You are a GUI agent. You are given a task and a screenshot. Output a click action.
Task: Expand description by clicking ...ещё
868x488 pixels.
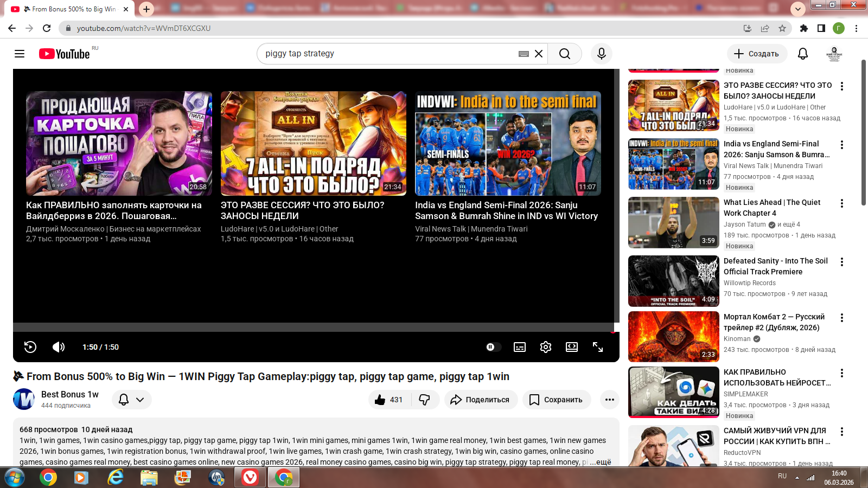[x=600, y=462]
